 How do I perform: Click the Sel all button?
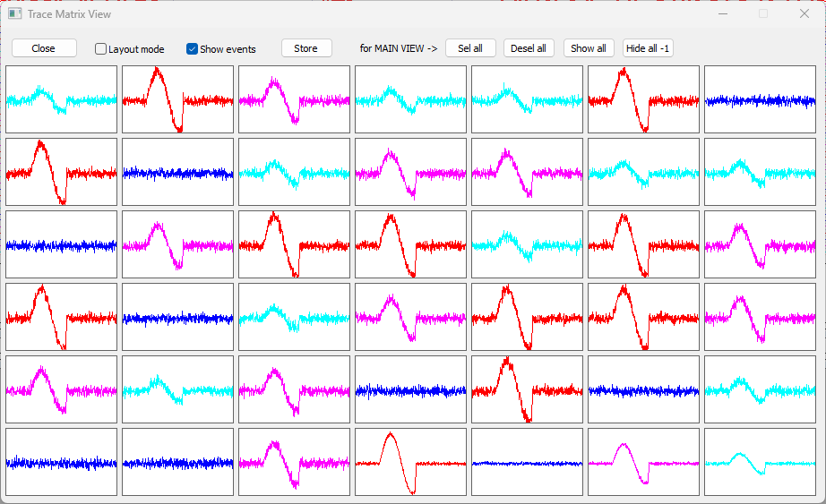click(470, 48)
